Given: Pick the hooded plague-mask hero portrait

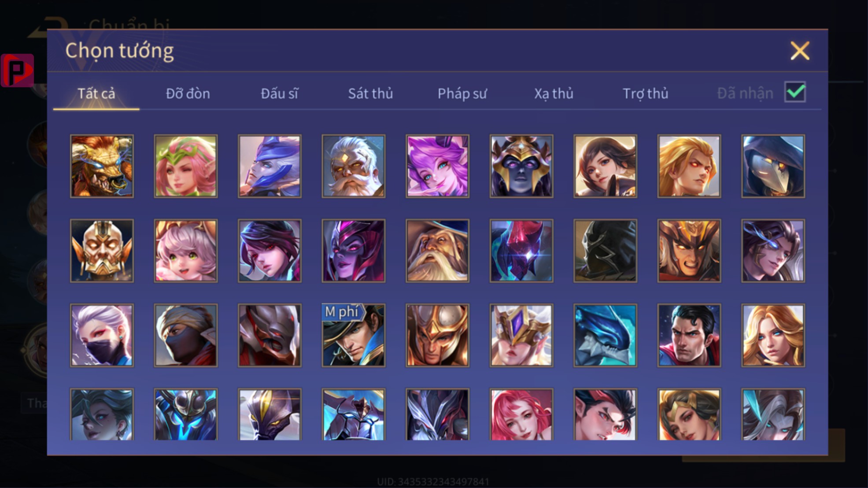Looking at the screenshot, I should [773, 166].
